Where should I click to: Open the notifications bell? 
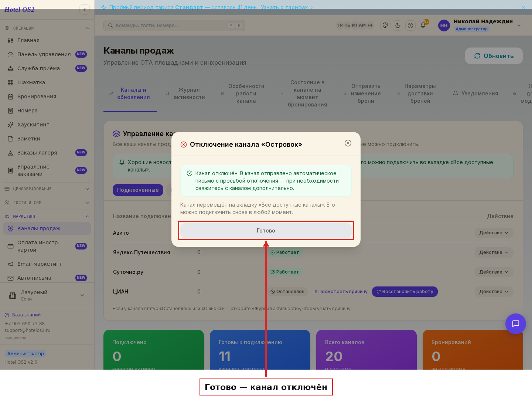point(423,26)
